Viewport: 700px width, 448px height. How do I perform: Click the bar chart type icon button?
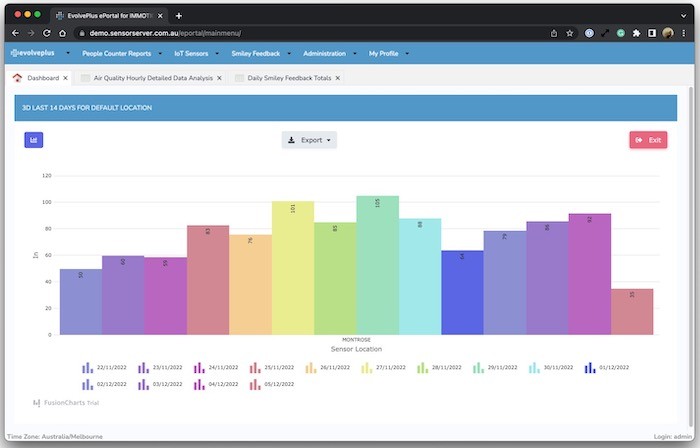tap(34, 140)
